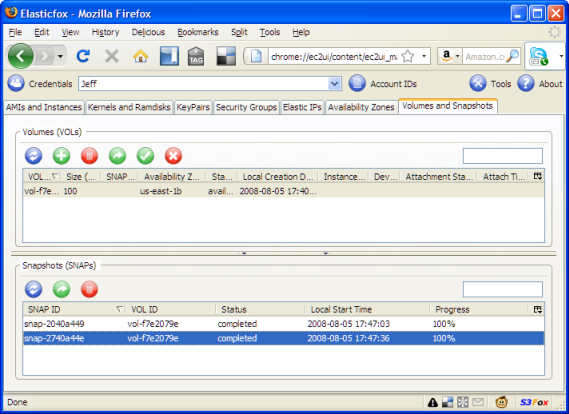Viewport: 569px width, 414px height.
Task: Sort volumes by VOL ID column header
Action: 42,177
